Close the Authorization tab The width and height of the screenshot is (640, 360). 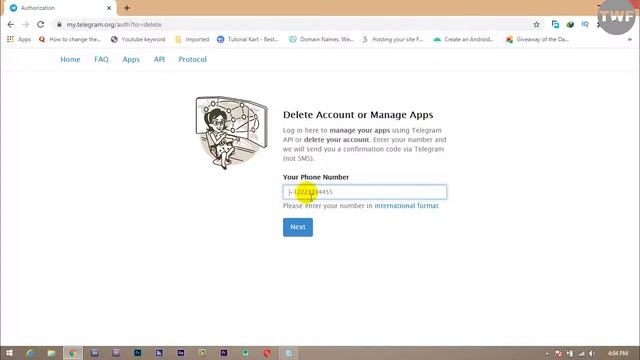pyautogui.click(x=109, y=8)
